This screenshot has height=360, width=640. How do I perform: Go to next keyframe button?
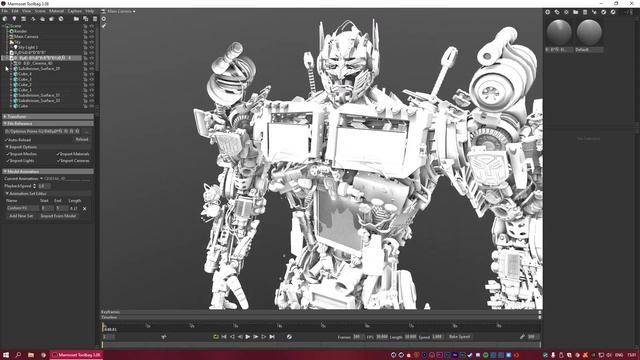(264, 337)
